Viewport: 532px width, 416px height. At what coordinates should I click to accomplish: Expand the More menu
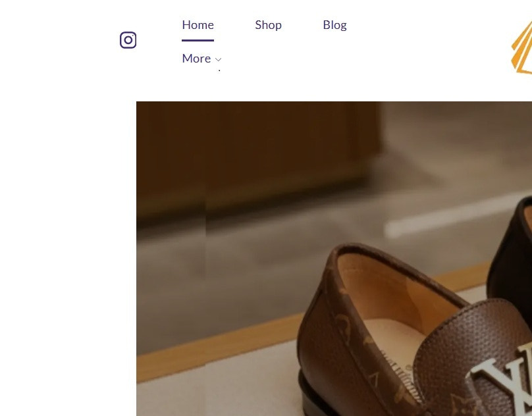[x=201, y=59]
